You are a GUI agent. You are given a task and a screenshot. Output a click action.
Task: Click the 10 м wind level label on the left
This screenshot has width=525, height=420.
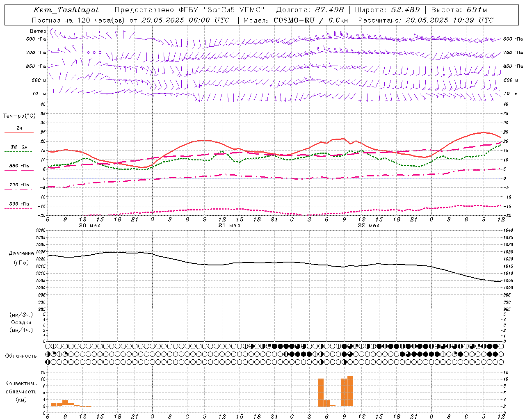tap(39, 94)
